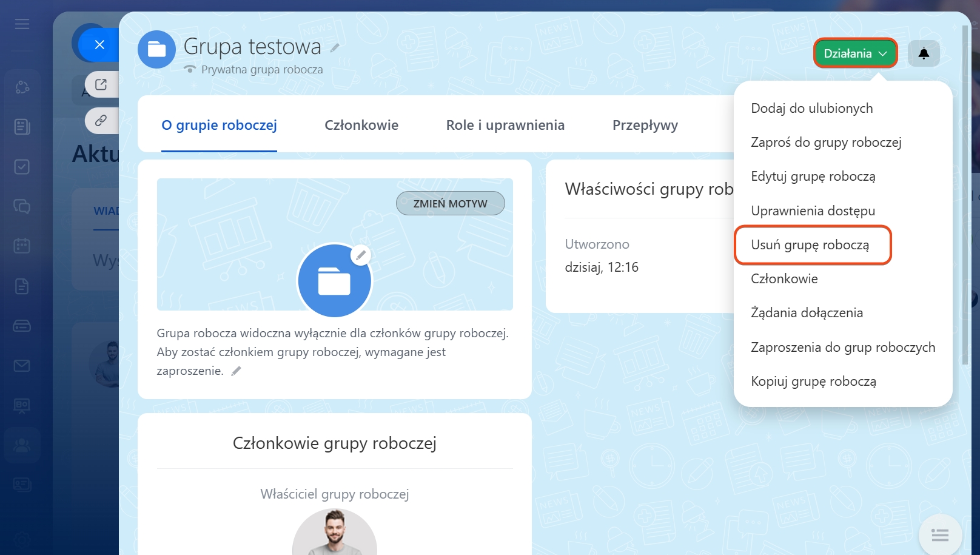
Task: Click the vertical scrollbar on right edge
Action: point(965,194)
